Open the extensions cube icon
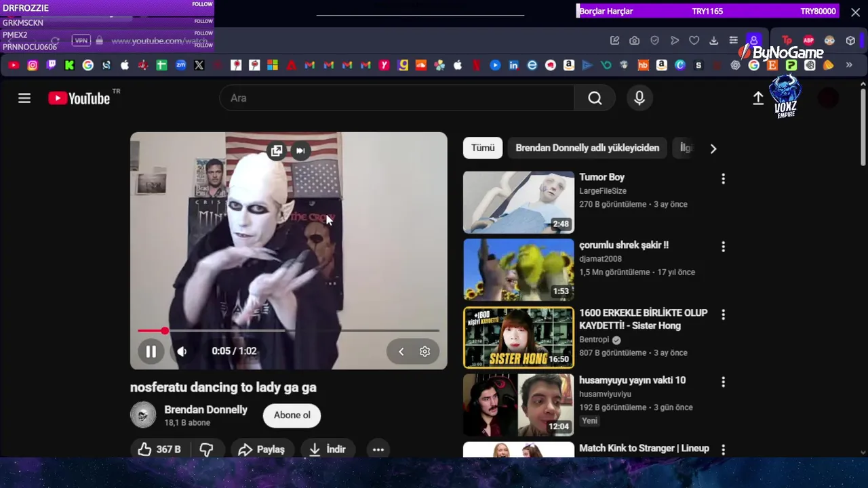The image size is (868, 488). (850, 41)
